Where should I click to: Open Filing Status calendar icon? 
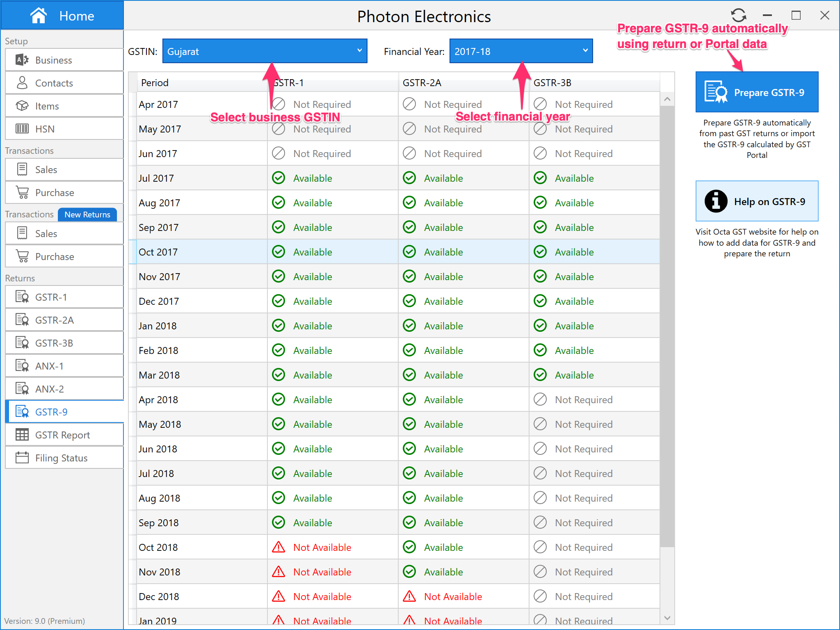coord(22,458)
